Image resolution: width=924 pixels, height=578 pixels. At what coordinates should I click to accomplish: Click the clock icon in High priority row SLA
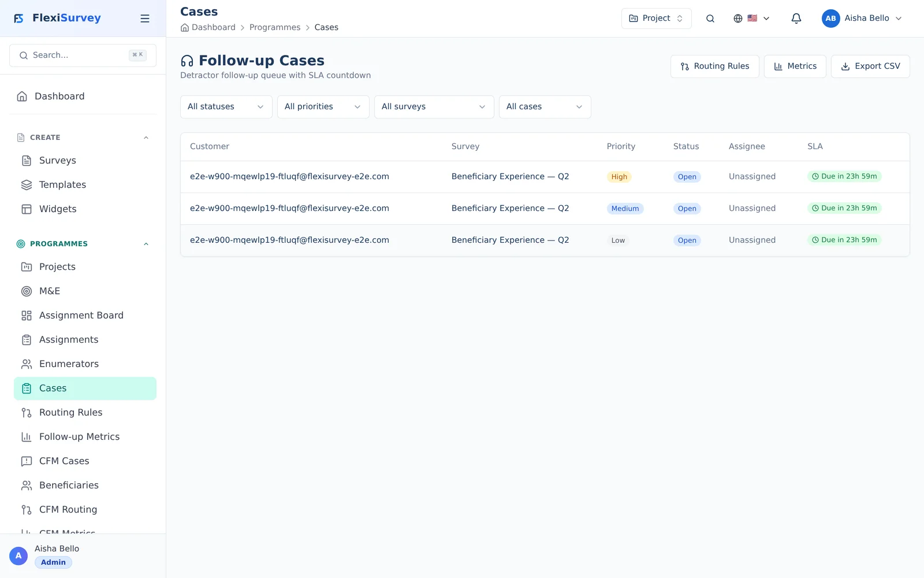click(x=815, y=176)
